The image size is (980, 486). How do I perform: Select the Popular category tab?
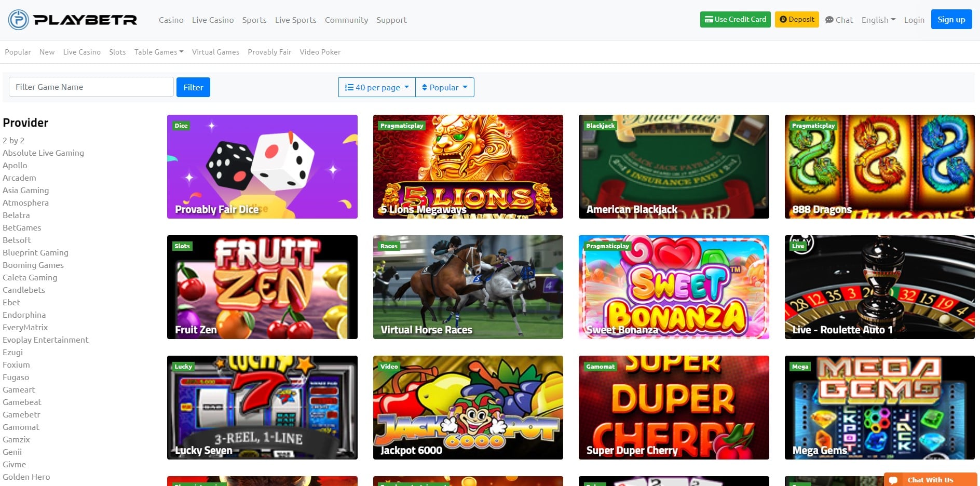pos(18,52)
